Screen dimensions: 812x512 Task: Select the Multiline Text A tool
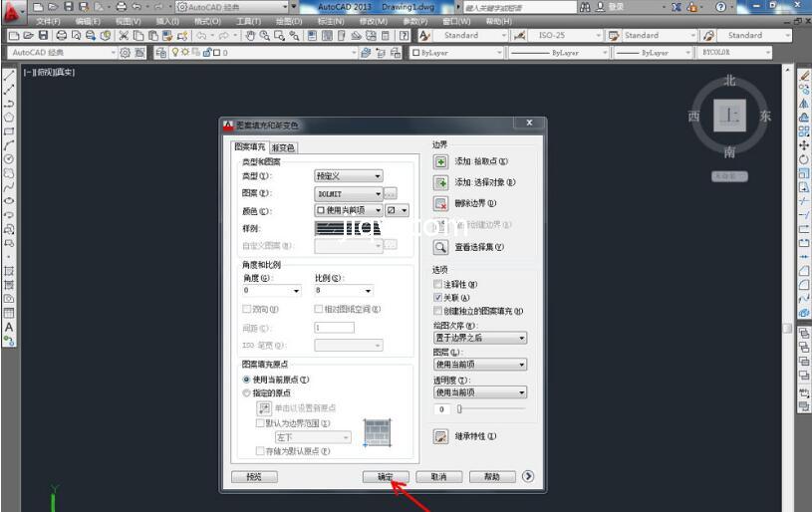point(9,327)
